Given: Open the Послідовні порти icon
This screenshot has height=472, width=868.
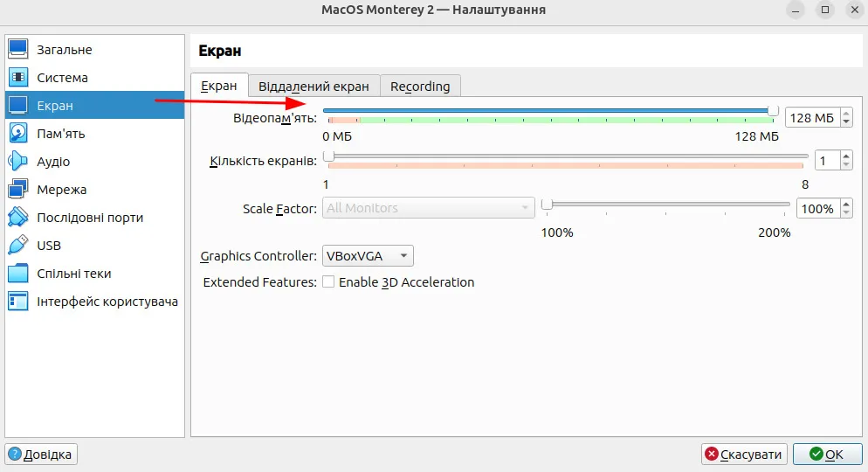Looking at the screenshot, I should 17,217.
